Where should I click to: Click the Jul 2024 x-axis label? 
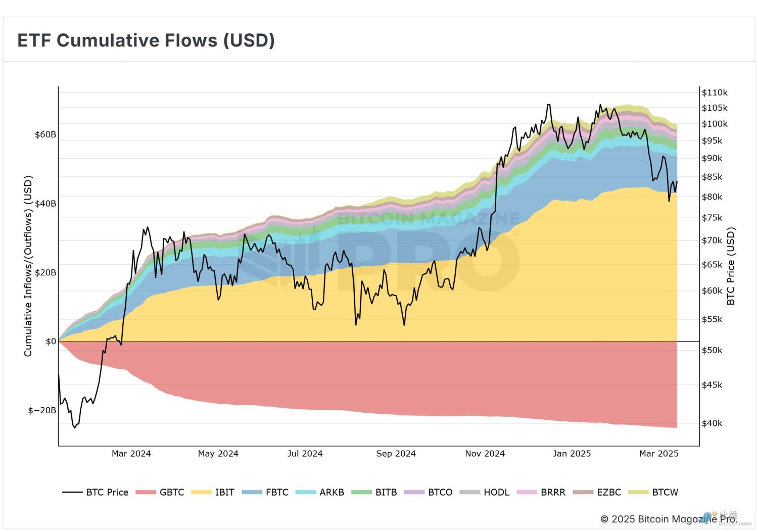coord(305,454)
